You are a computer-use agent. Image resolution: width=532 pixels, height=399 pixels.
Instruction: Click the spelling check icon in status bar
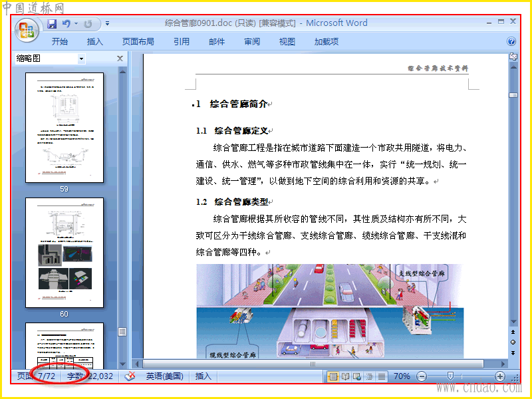pyautogui.click(x=130, y=376)
